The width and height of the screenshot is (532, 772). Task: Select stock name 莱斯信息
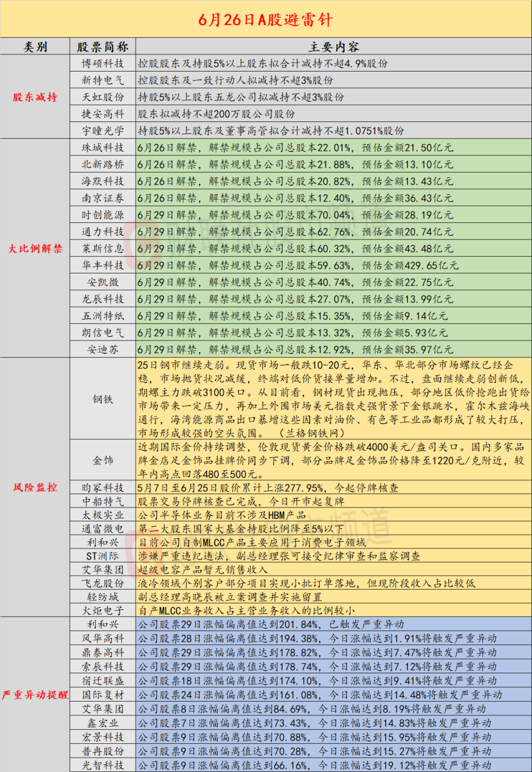(x=103, y=248)
